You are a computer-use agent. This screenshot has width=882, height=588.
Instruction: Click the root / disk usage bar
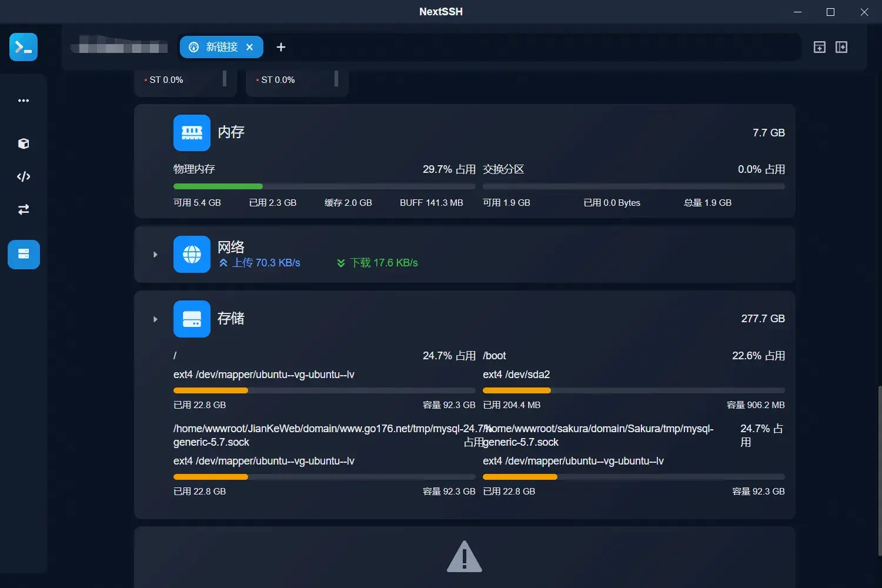coord(325,390)
